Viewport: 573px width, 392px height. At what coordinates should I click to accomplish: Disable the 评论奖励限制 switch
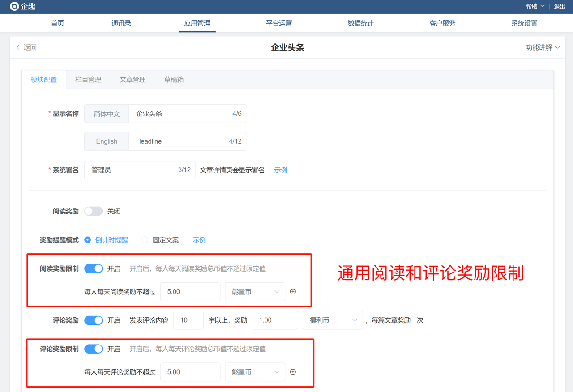94,349
